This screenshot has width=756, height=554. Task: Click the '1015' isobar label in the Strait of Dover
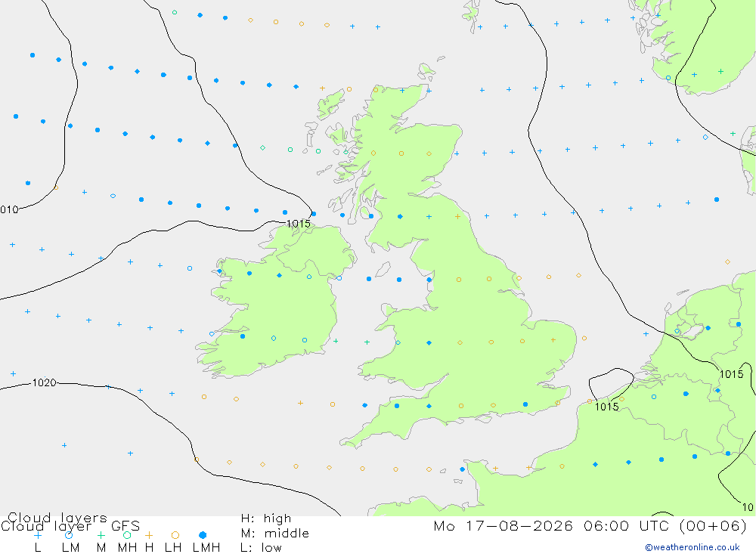click(606, 407)
